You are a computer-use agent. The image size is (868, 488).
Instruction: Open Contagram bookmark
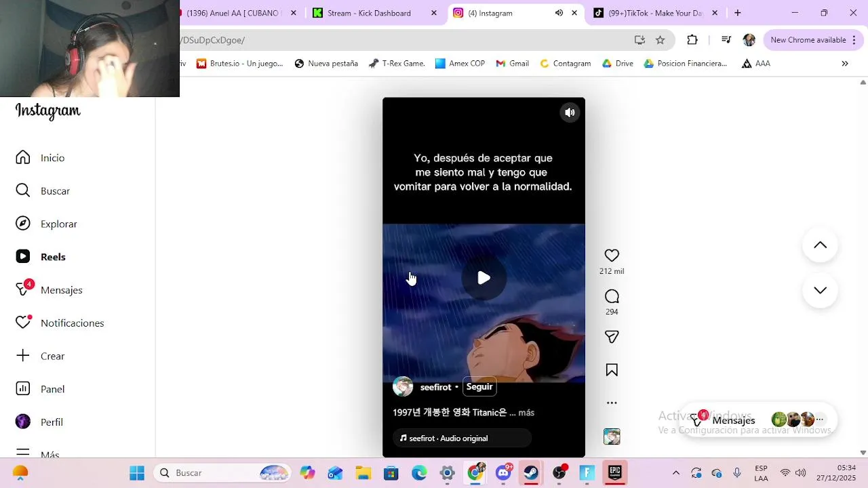click(565, 64)
